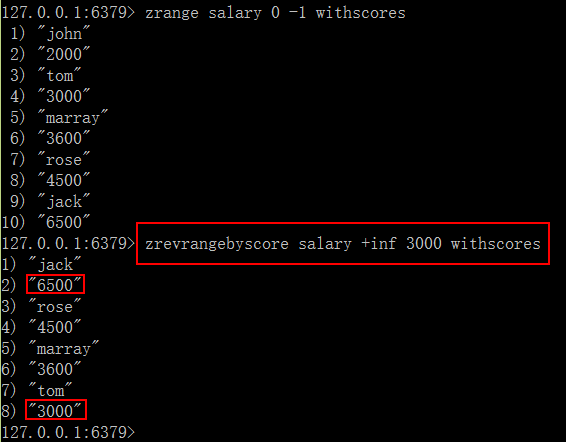Click the "2000" score under john
Screen dimensions: 566x442
64,55
